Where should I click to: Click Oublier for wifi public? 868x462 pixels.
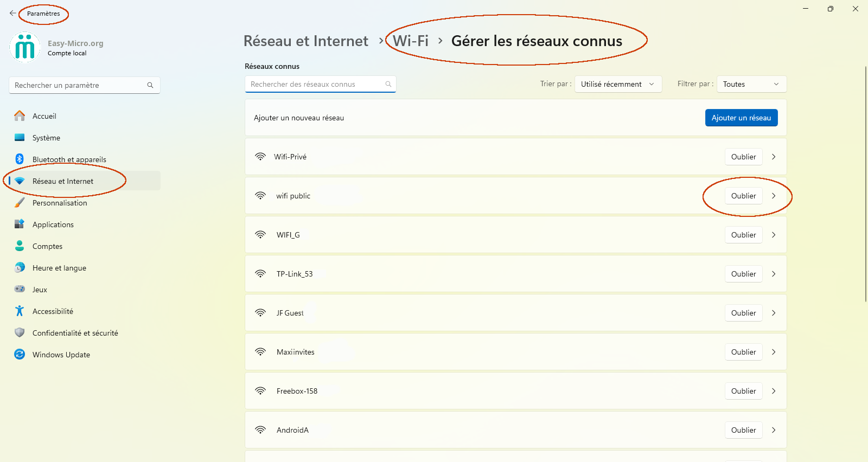tap(743, 196)
